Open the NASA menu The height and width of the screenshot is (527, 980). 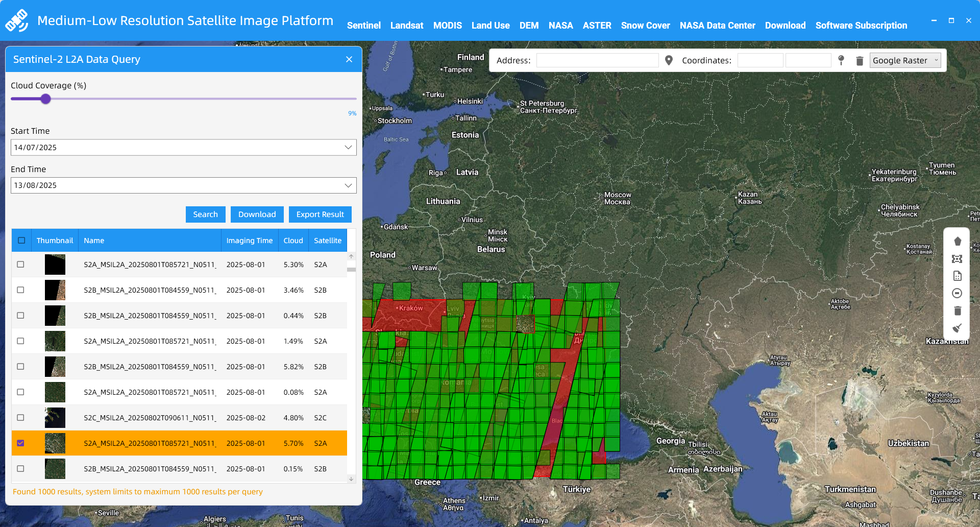coord(561,26)
